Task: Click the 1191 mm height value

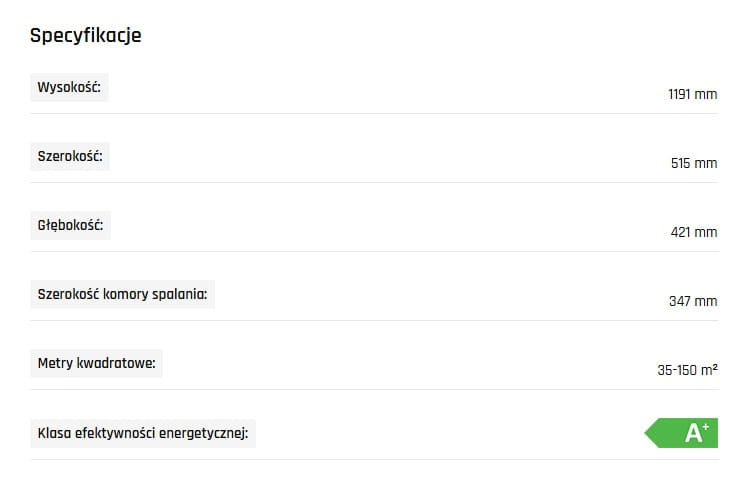Action: pos(693,95)
